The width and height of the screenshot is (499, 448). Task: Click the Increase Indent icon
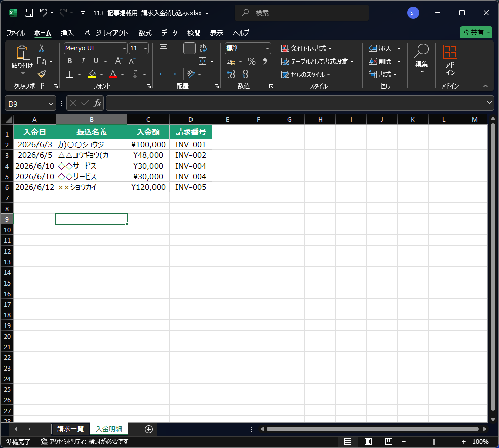coord(176,74)
